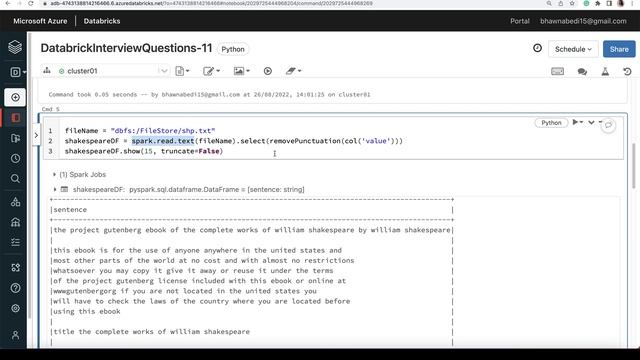Click the shakespeareDF.show code line
Viewport: 640px width, 360px height.
tap(144, 151)
